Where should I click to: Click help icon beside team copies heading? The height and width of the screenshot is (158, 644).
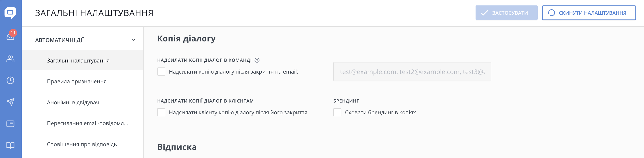pyautogui.click(x=257, y=60)
